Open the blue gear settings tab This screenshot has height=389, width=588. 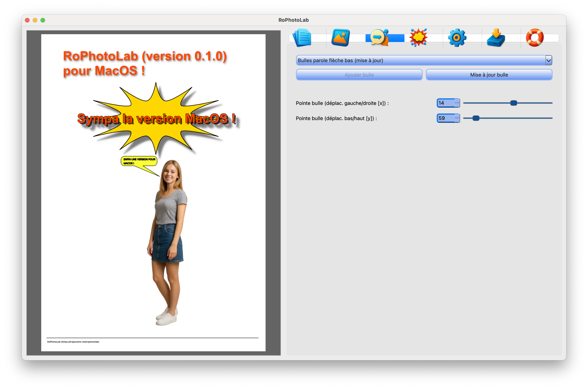point(457,38)
